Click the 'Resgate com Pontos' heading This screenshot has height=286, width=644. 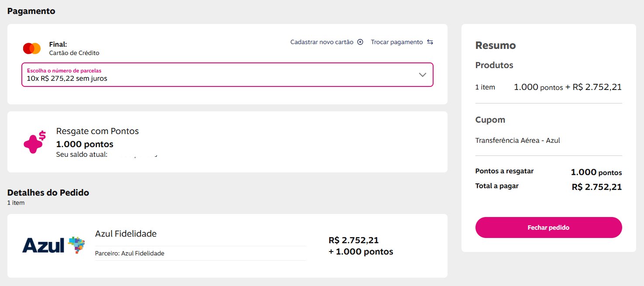point(97,131)
